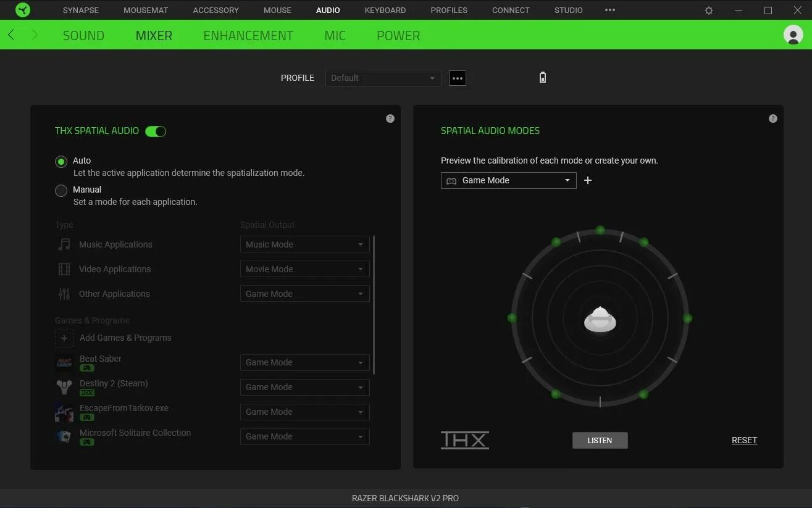Screen dimensions: 812x508
Task: Click the Microsoft Solitaire Collection icon
Action: (64, 437)
